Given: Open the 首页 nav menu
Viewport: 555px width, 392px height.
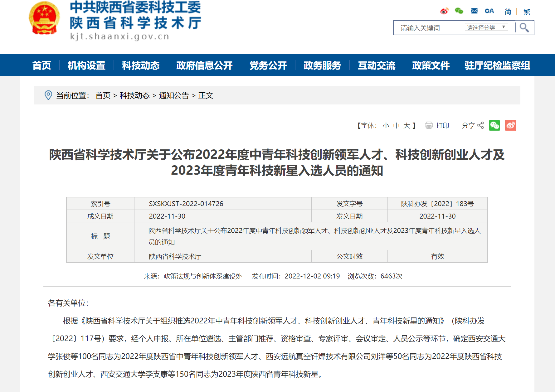Looking at the screenshot, I should 41,65.
